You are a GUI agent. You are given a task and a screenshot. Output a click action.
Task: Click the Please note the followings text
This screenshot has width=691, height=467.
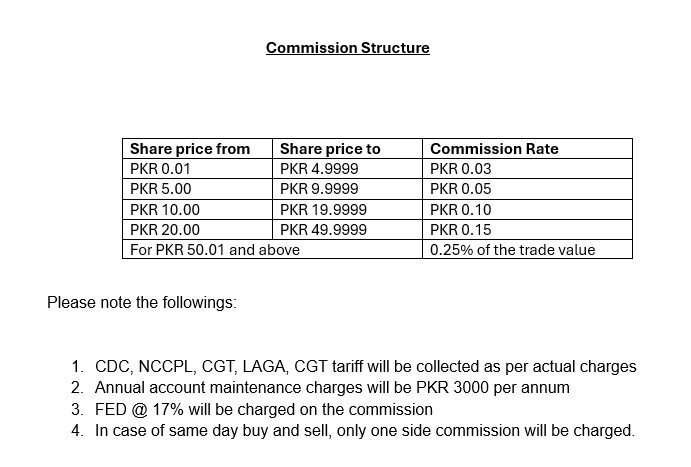click(142, 302)
